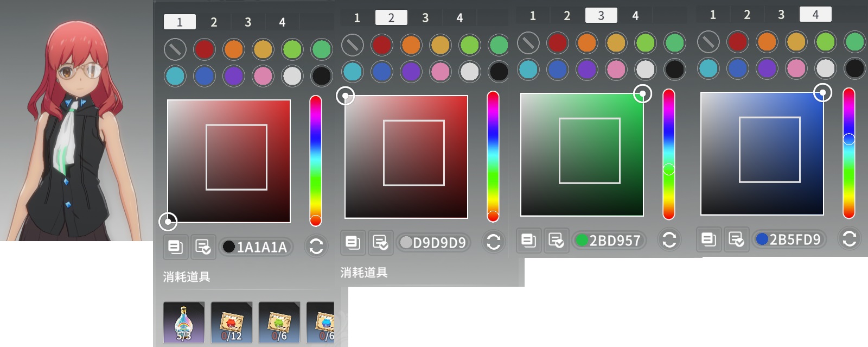Select the green dye ticket labeled 0/6
This screenshot has width=868, height=347.
click(x=279, y=323)
